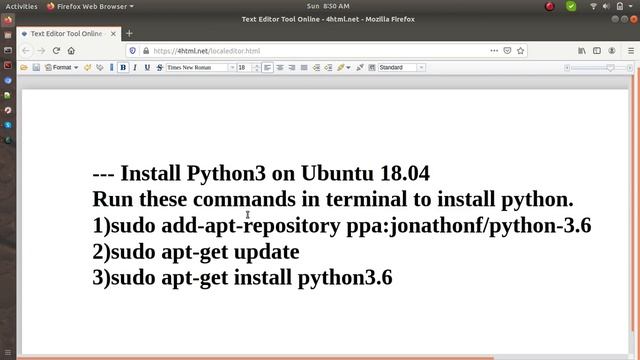Click the save disk icon in editor toolbar
The width and height of the screenshot is (640, 360).
36,67
